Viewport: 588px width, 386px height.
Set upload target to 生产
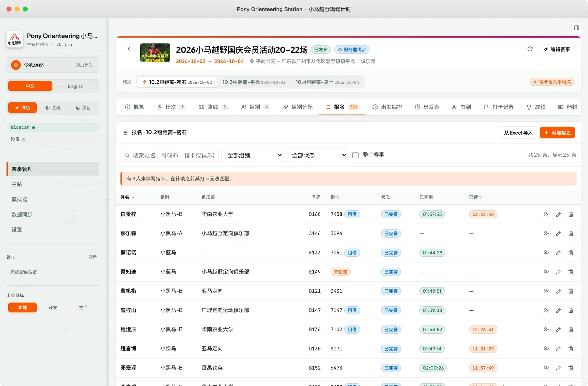coord(83,308)
